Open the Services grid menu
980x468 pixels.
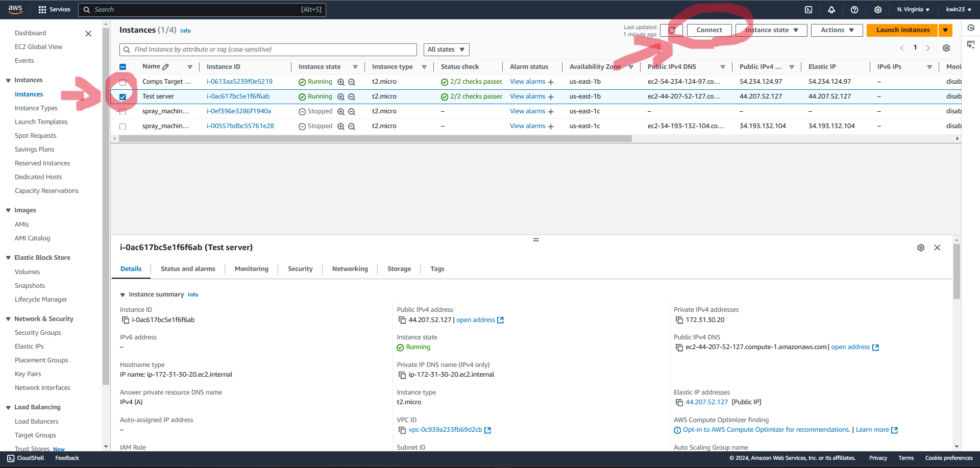(54, 9)
